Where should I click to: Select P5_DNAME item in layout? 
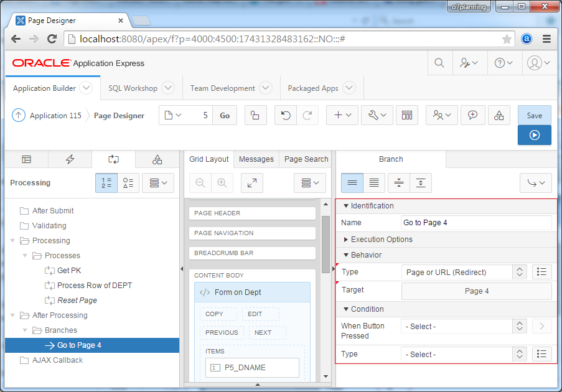pos(252,368)
